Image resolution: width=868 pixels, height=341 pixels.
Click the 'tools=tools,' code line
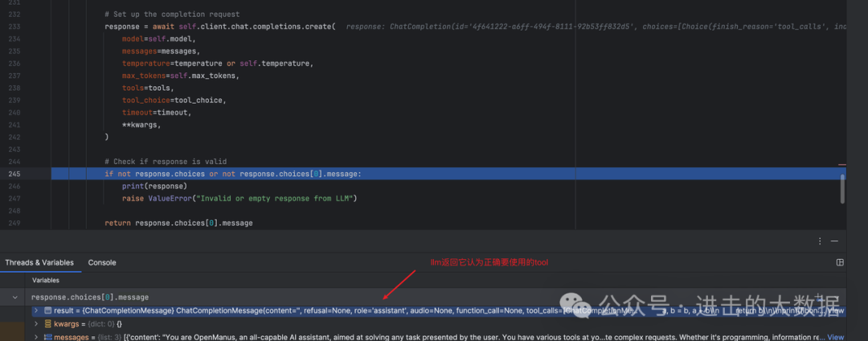(x=148, y=88)
